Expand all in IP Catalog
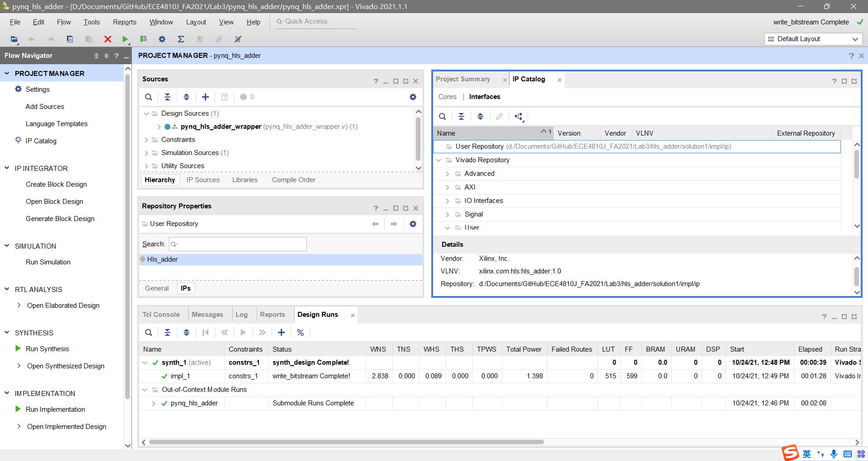 click(480, 117)
